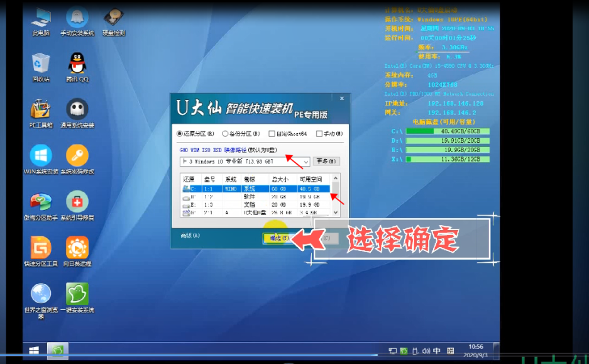
Task: Open WIN系统安装 Windows logo icon
Action: (x=41, y=160)
